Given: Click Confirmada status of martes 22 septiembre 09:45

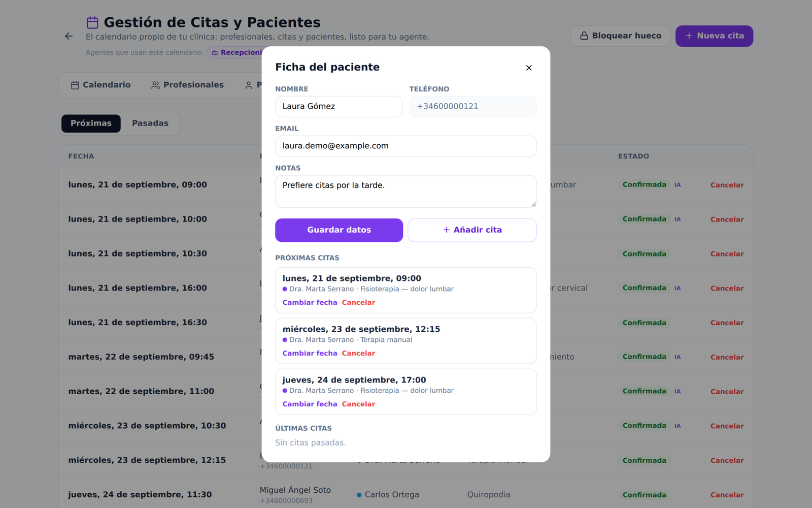Looking at the screenshot, I should 644,357.
